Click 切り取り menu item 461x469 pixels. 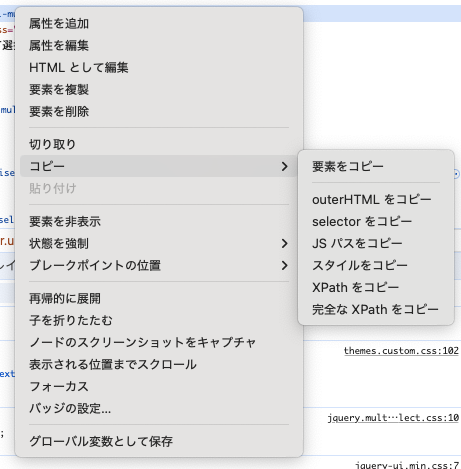[x=159, y=144]
